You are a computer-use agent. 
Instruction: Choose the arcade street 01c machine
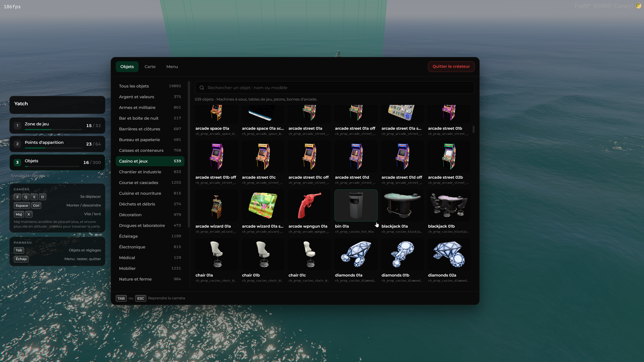click(263, 156)
